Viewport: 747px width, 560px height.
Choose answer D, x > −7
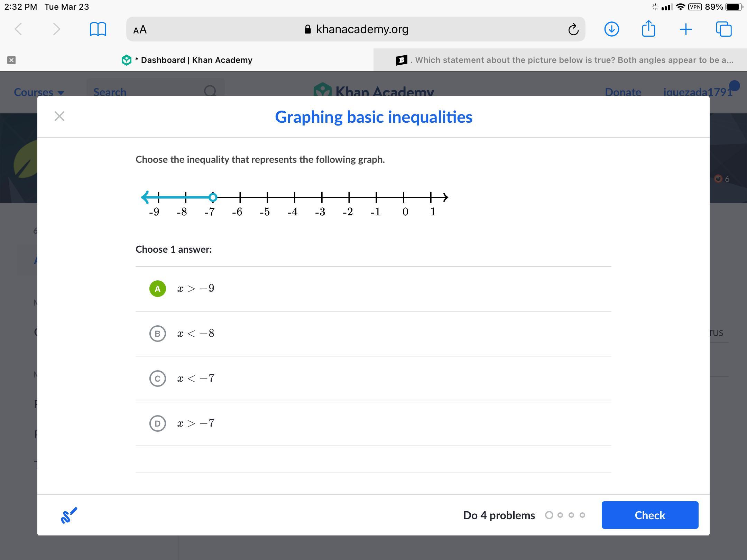[x=158, y=423]
